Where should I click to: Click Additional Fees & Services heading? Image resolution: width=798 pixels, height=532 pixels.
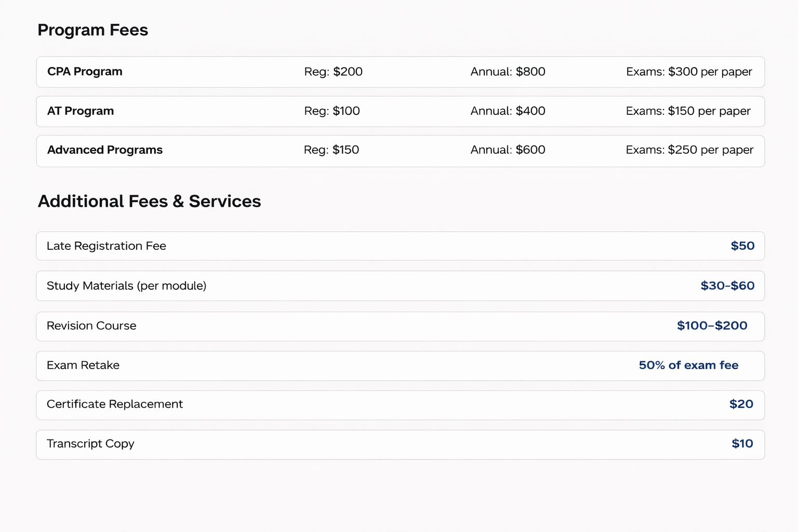coord(149,202)
